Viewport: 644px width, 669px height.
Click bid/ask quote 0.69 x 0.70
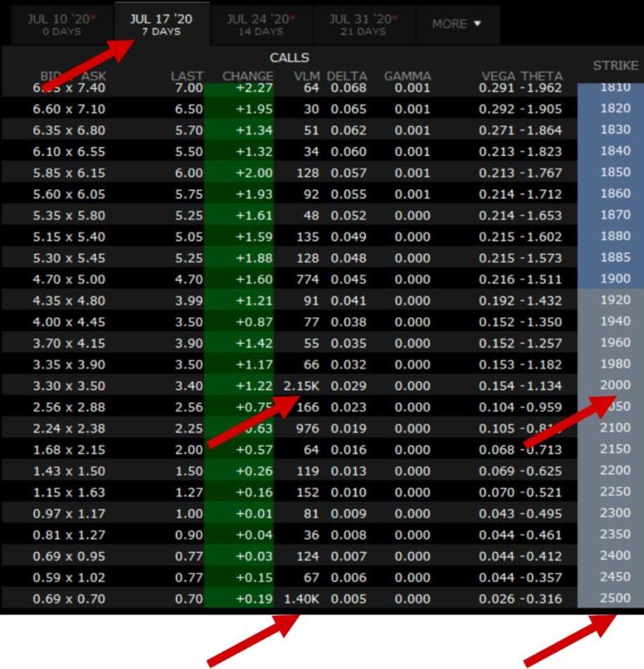click(x=68, y=598)
